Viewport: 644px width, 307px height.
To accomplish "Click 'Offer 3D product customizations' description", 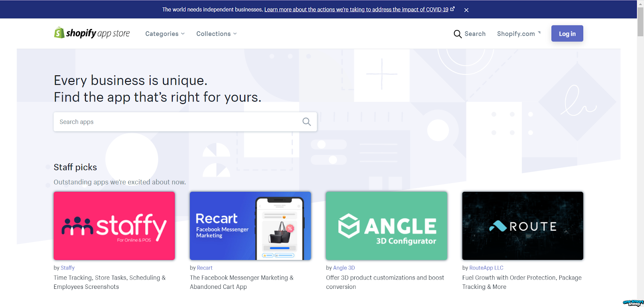I will [x=385, y=282].
